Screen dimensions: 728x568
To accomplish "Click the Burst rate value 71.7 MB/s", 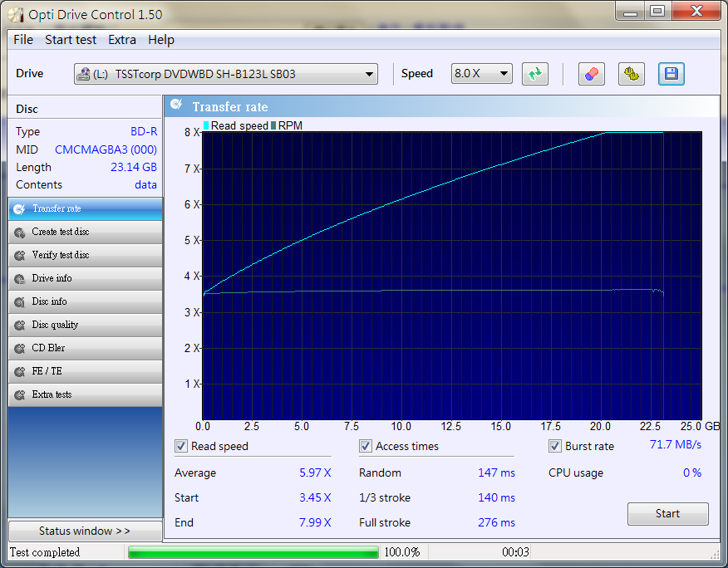I will point(676,444).
